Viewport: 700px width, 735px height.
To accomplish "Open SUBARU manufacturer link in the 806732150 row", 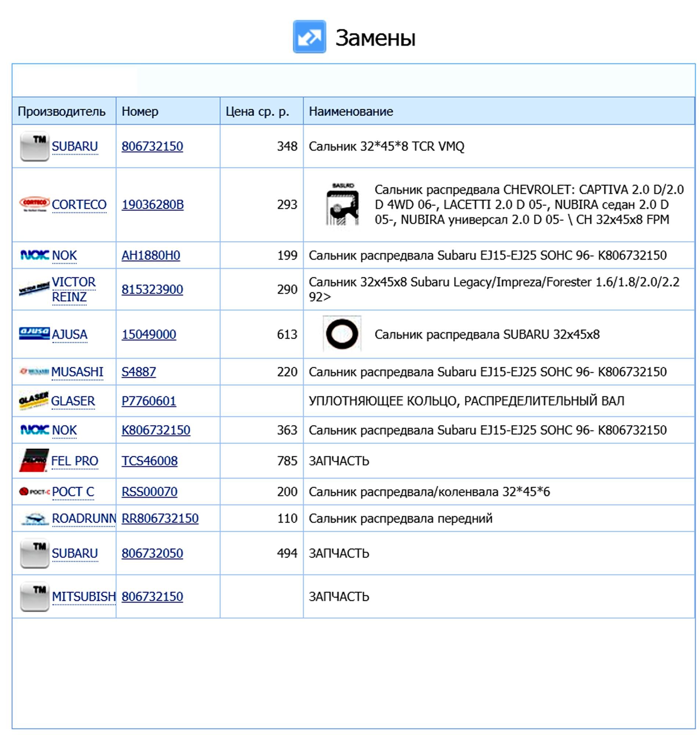I will click(75, 146).
